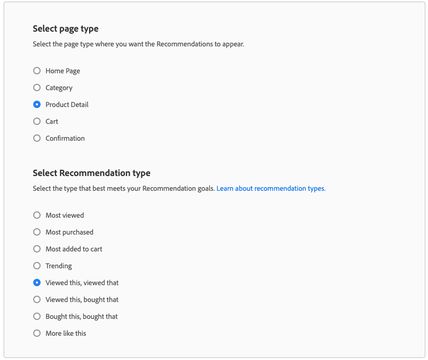Click the Select Recommendation type heading
Screen dimensions: 428x360
pyautogui.click(x=91, y=173)
